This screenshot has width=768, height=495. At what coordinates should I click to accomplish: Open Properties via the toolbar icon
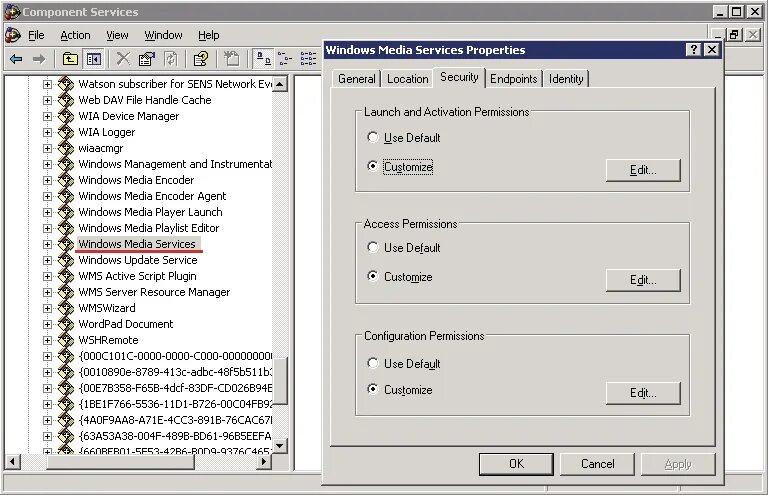tap(146, 59)
